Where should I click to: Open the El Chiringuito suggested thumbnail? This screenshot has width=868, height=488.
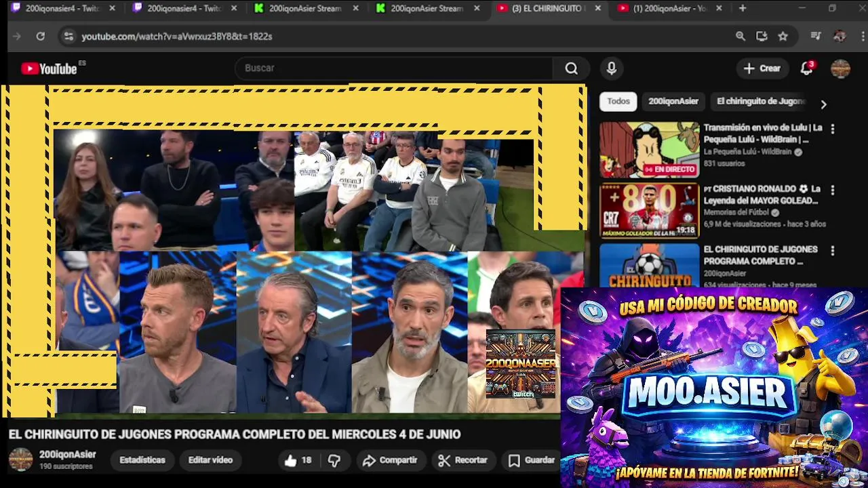(650, 266)
